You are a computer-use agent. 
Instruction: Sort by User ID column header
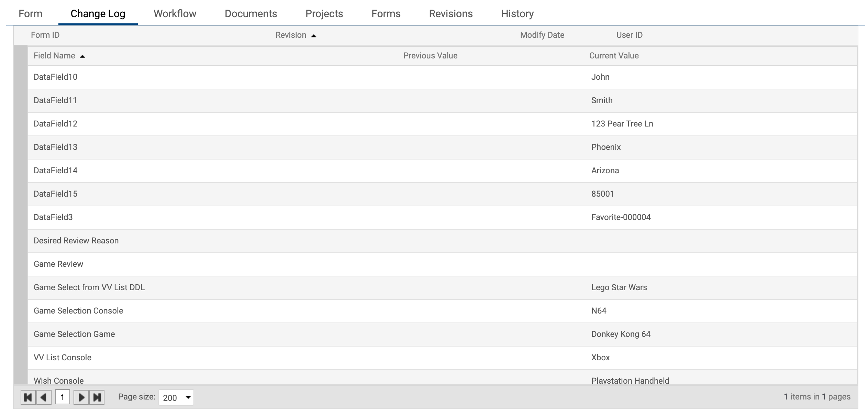point(629,35)
